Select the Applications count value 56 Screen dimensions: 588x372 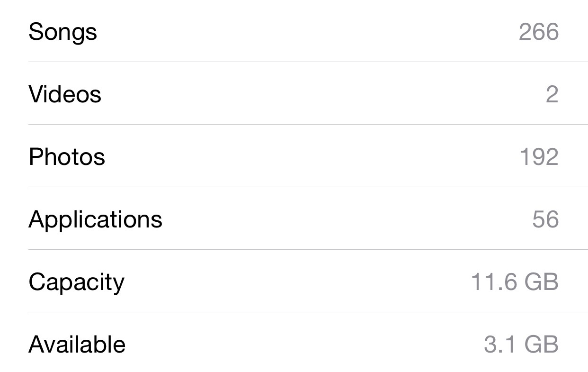[545, 219]
